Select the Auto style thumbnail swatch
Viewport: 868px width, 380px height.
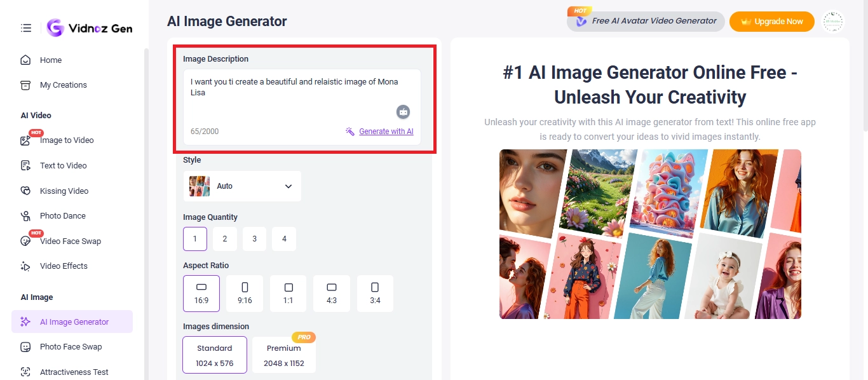coord(198,186)
